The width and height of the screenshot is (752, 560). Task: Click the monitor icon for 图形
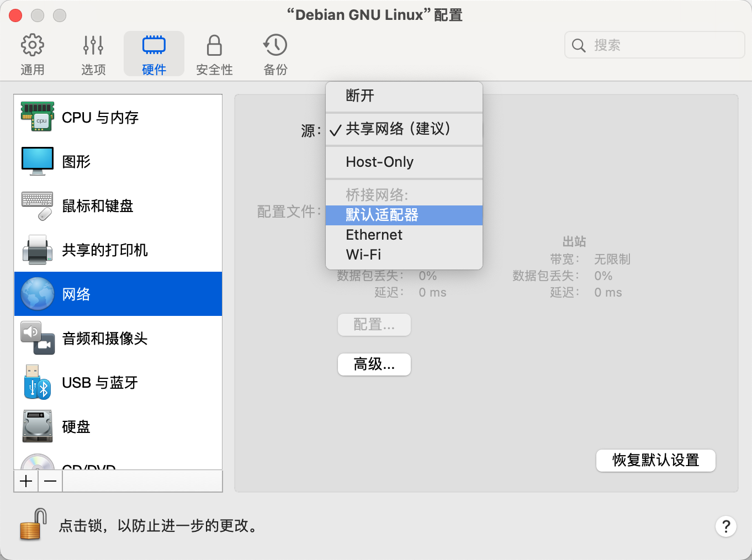[38, 161]
